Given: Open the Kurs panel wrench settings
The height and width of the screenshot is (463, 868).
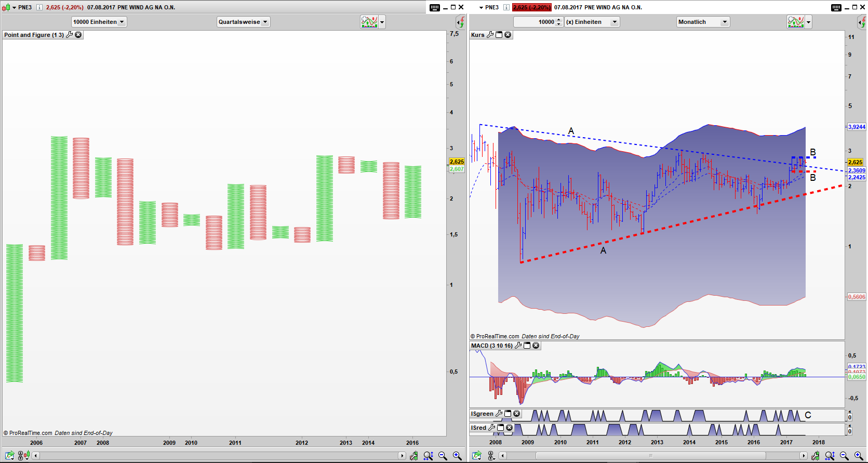Looking at the screenshot, I should 490,35.
